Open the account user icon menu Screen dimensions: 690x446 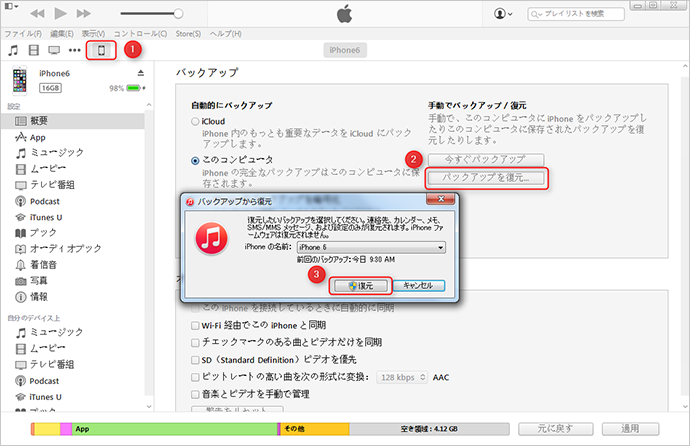(x=503, y=14)
